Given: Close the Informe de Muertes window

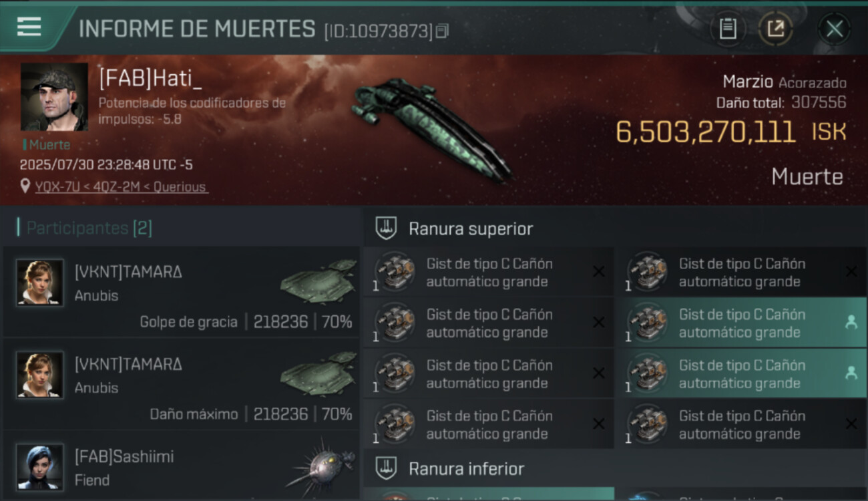Looking at the screenshot, I should click(x=834, y=29).
